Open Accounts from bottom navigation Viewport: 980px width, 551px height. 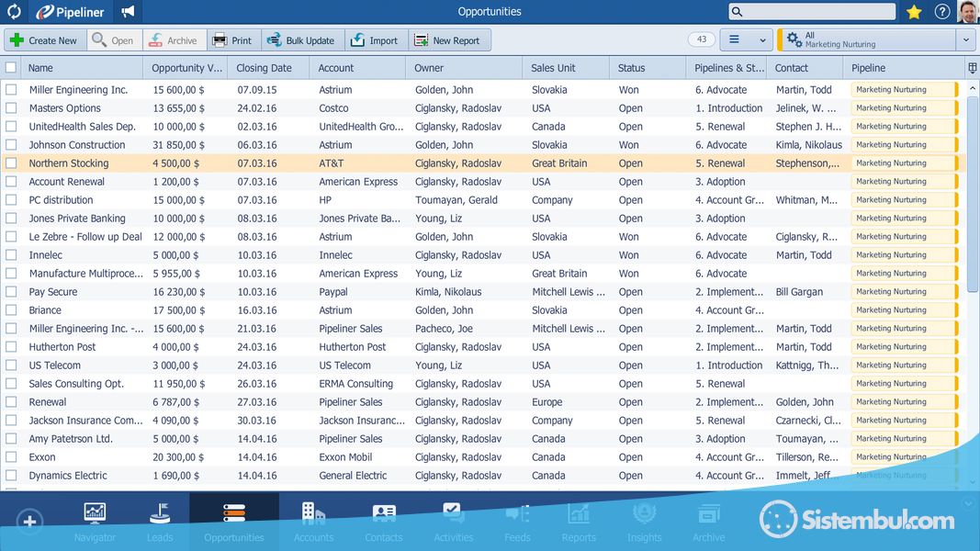313,521
